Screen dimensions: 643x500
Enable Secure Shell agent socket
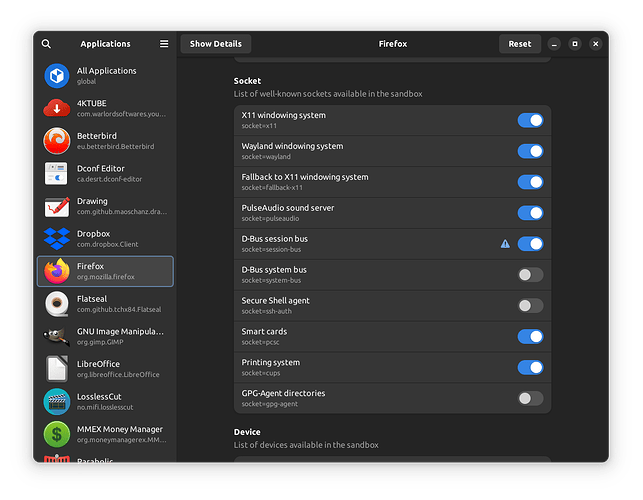pos(530,306)
